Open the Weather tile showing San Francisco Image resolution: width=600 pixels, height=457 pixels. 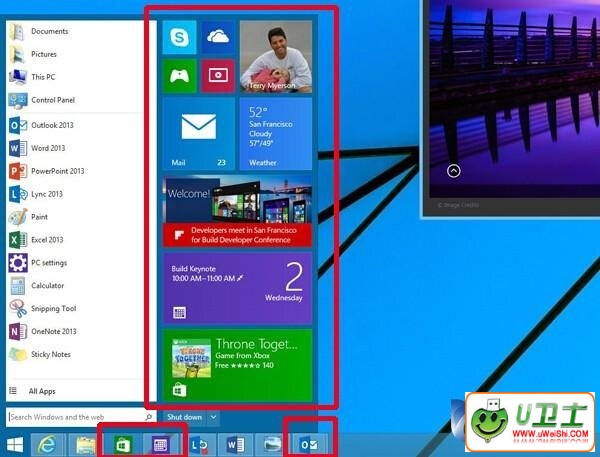[276, 134]
